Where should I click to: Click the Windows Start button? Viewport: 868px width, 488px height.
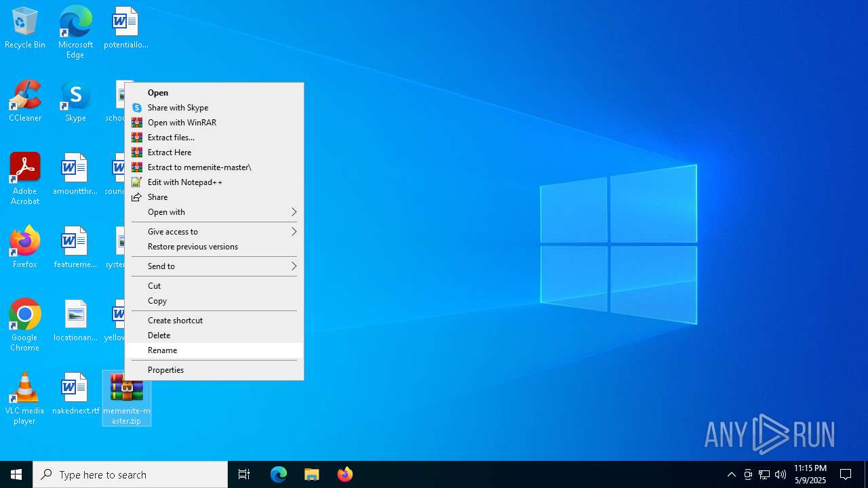[16, 474]
